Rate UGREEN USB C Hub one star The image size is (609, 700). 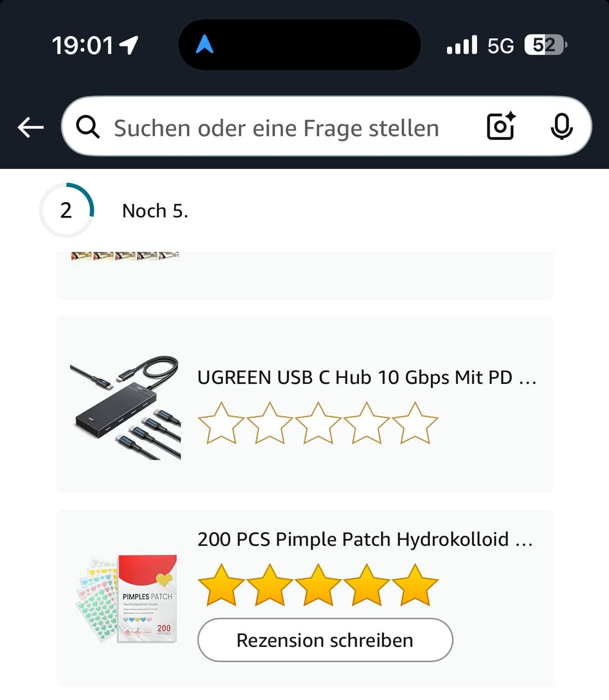pos(221,423)
